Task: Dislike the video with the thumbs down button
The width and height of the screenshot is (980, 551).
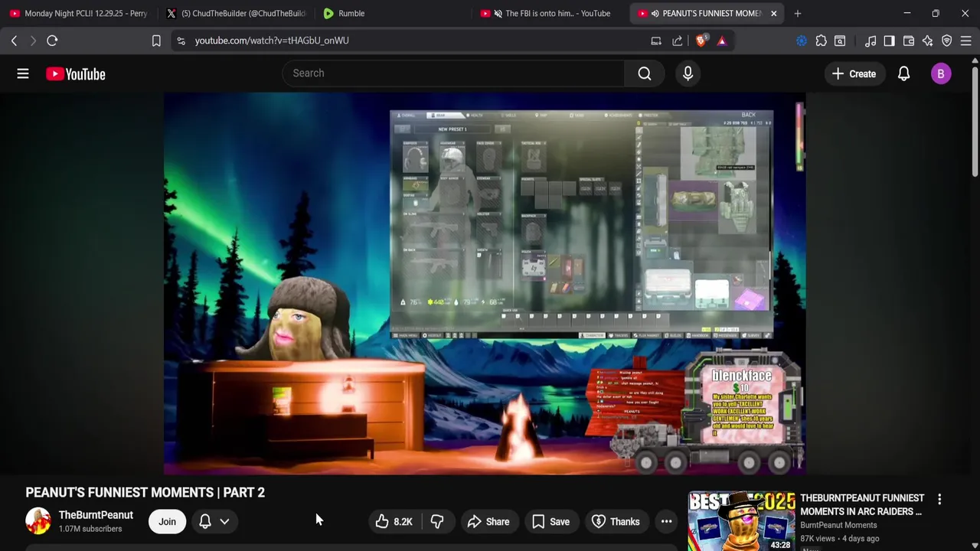Action: 437,522
